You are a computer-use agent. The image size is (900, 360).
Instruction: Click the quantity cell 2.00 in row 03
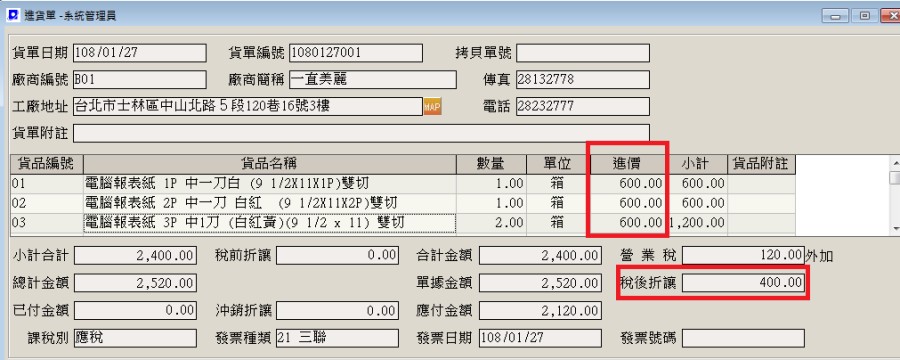click(491, 223)
